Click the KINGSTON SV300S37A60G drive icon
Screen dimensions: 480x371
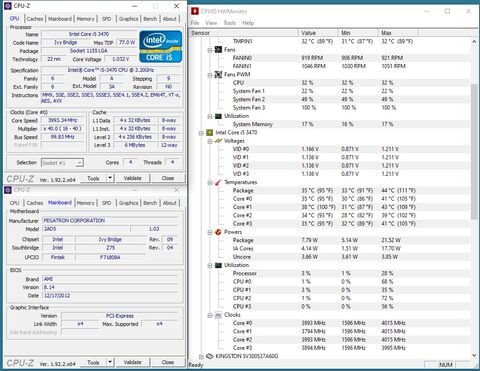tap(209, 356)
